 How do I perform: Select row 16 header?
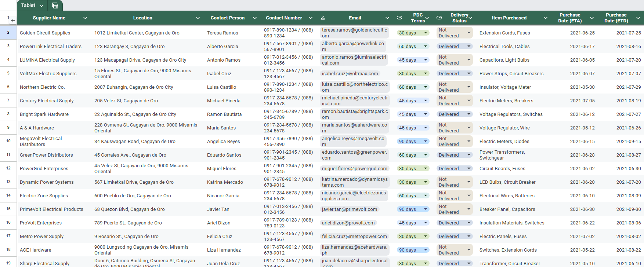[x=8, y=222]
